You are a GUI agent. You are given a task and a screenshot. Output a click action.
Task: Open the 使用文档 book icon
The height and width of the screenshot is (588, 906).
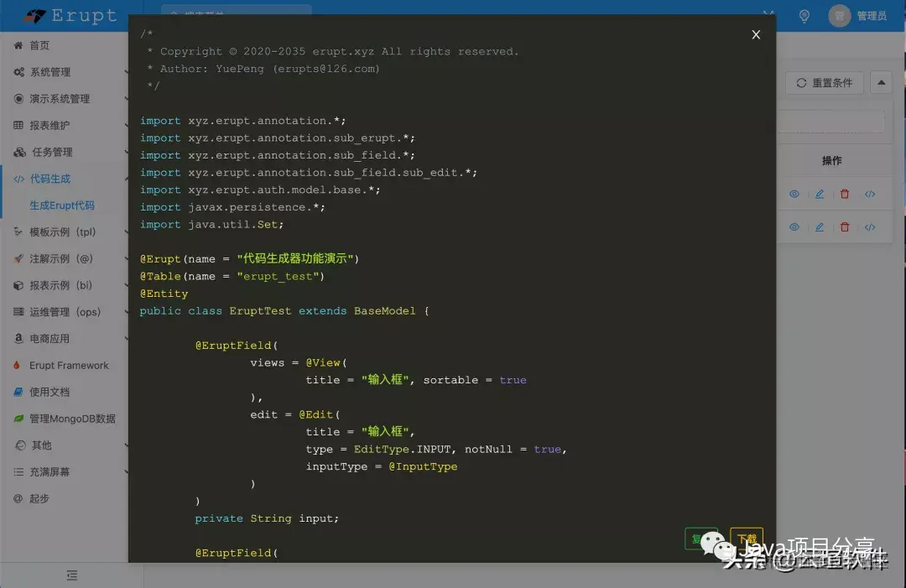pyautogui.click(x=18, y=392)
